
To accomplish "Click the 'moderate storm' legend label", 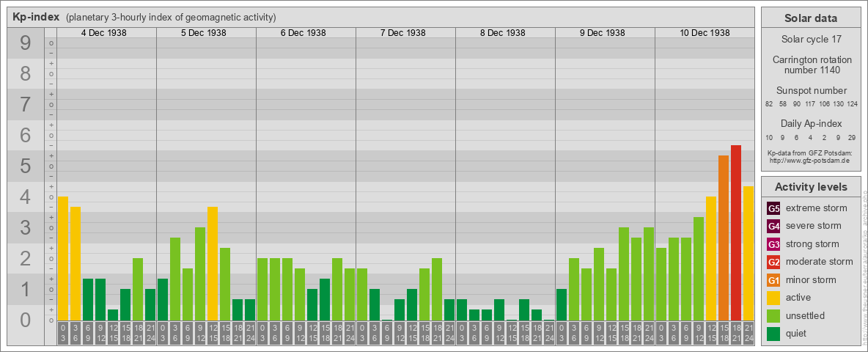I will pyautogui.click(x=820, y=262).
